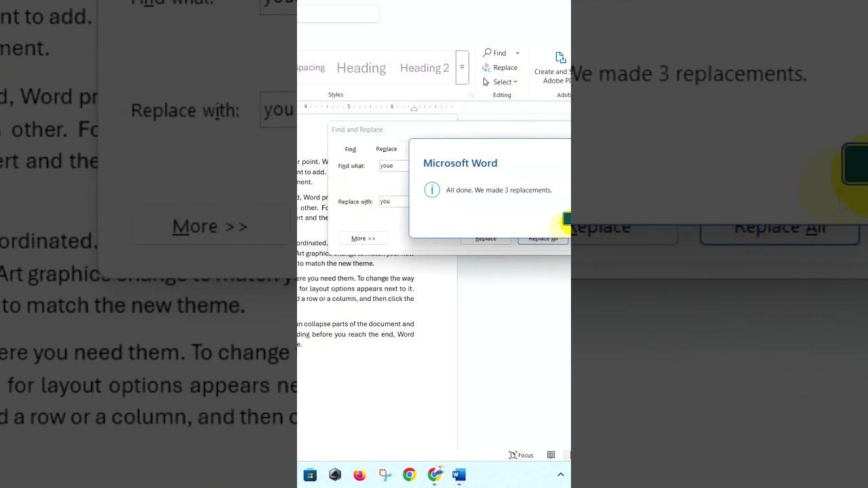
Task: Open Snipping Tool from the taskbar
Action: [x=384, y=475]
